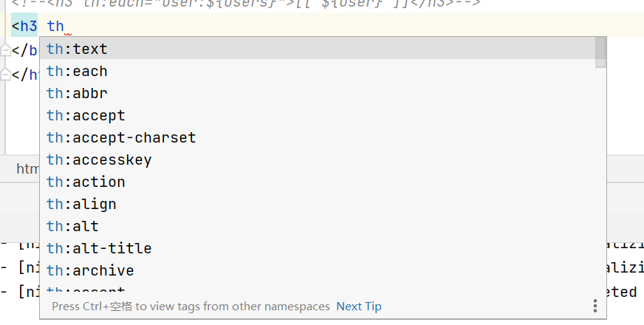The image size is (644, 325).
Task: Choose th:align from the list
Action: tap(318, 204)
